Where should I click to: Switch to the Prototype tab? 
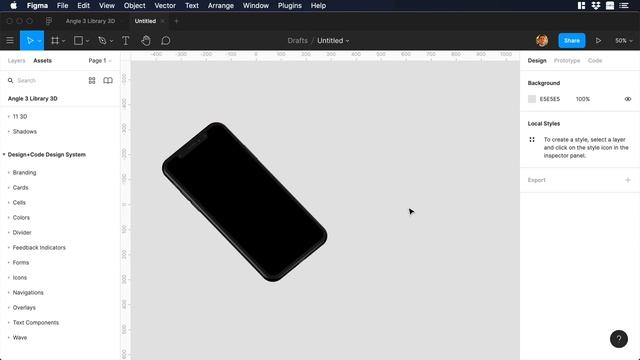pos(567,60)
